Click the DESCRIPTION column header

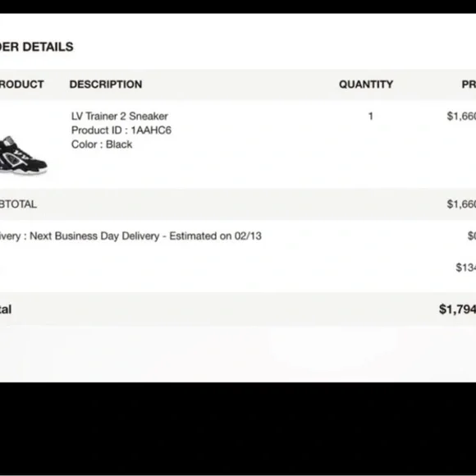pos(106,84)
